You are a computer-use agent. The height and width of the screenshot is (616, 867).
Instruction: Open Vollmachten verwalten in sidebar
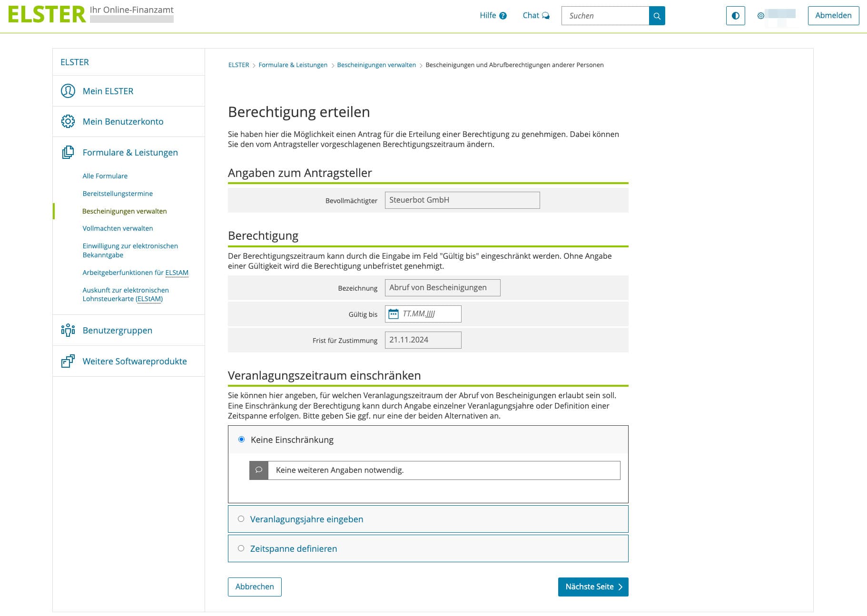[118, 228]
